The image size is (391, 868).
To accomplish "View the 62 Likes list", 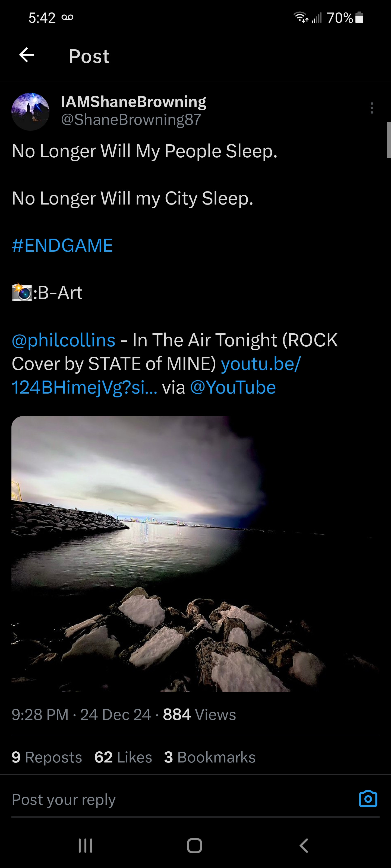I will tap(123, 757).
